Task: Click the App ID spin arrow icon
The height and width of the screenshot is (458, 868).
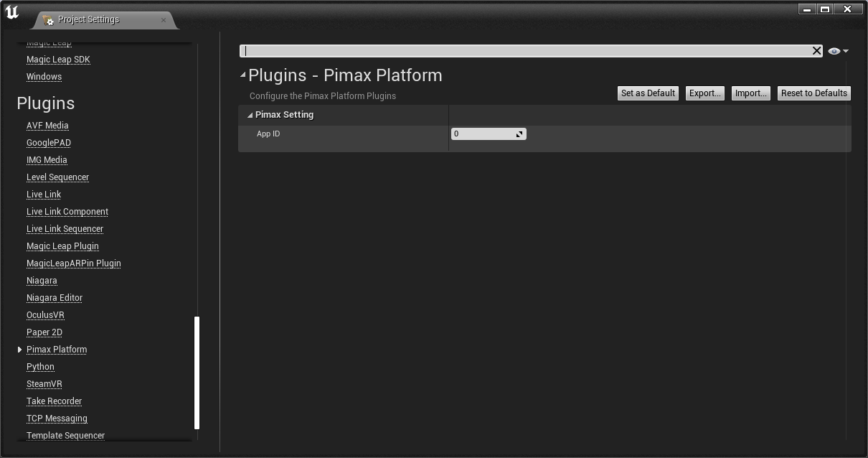Action: coord(520,134)
